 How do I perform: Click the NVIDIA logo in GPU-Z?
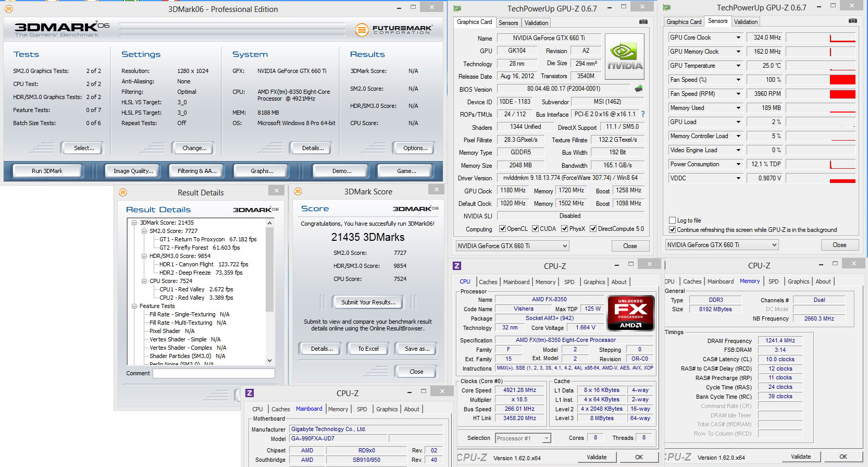[x=625, y=56]
